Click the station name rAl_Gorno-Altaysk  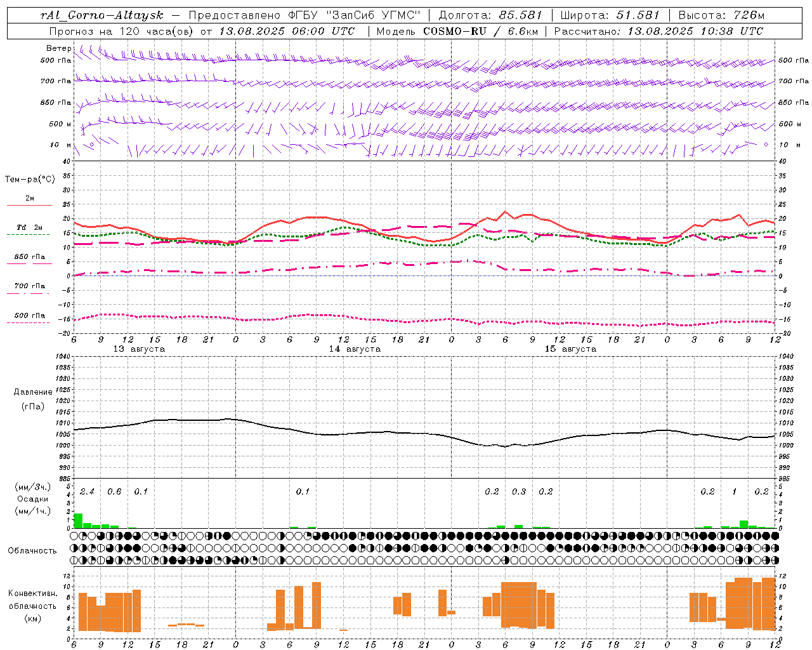pyautogui.click(x=101, y=15)
